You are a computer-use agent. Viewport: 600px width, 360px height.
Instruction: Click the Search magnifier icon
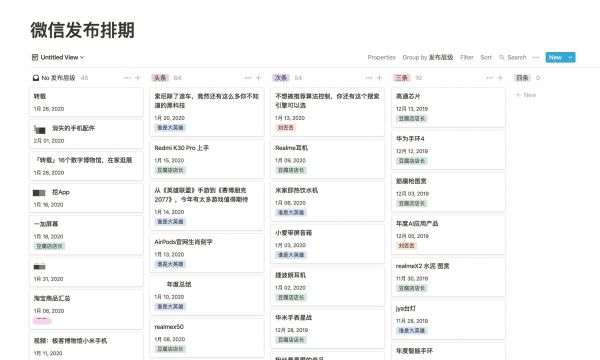(x=502, y=57)
